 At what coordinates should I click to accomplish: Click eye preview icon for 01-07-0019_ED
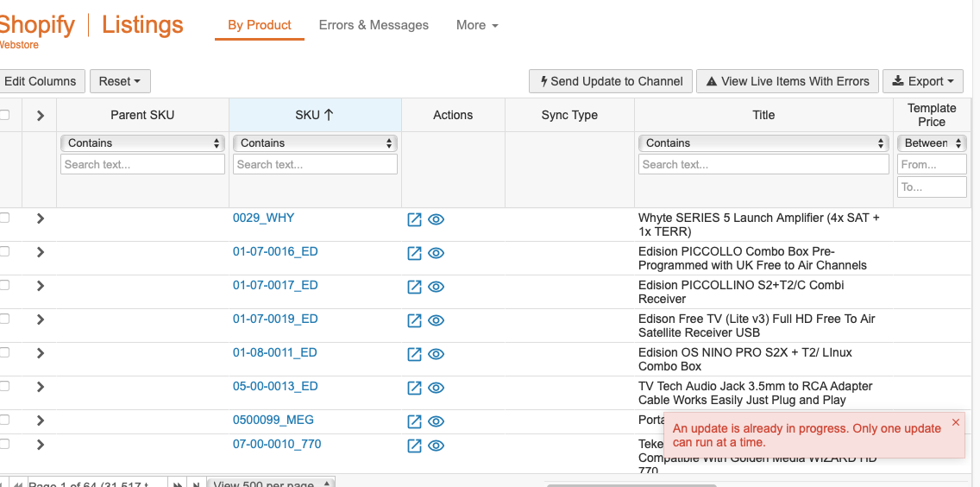pos(437,320)
